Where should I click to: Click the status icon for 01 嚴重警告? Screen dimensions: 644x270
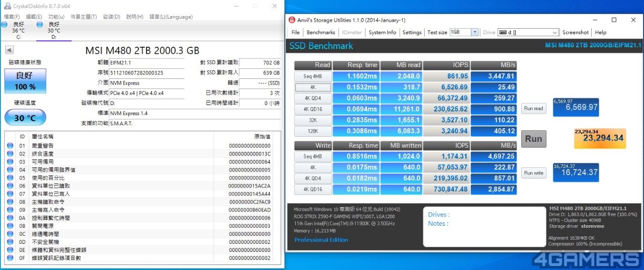coord(11,146)
